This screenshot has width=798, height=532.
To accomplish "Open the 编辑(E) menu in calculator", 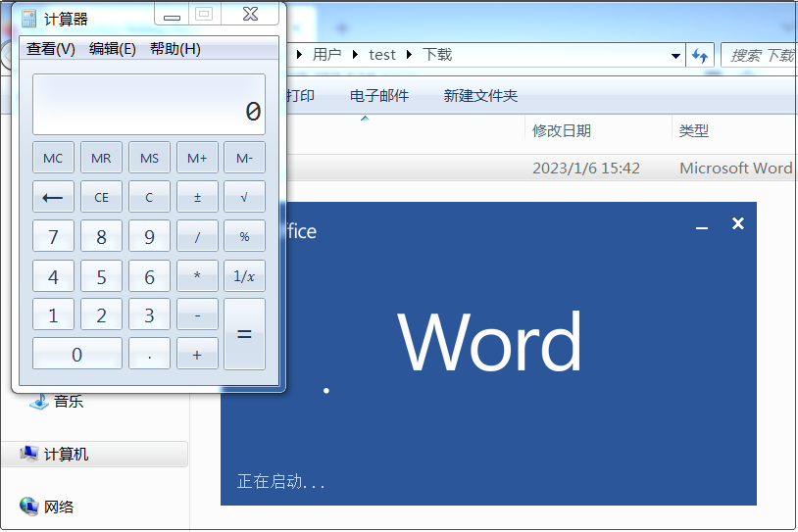I will tap(112, 49).
